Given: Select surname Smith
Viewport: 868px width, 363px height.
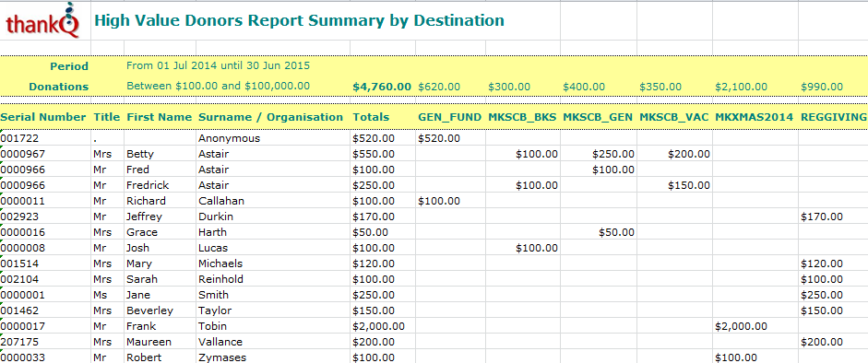Looking at the screenshot, I should 212,295.
